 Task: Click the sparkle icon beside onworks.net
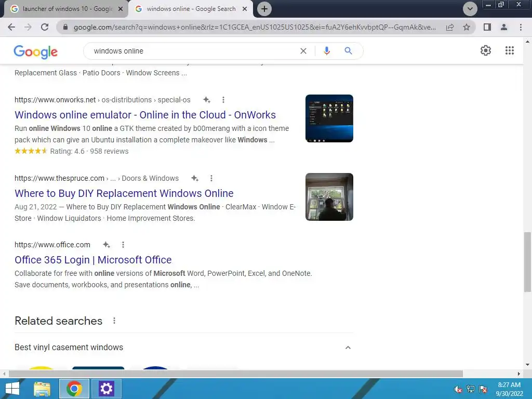207,100
